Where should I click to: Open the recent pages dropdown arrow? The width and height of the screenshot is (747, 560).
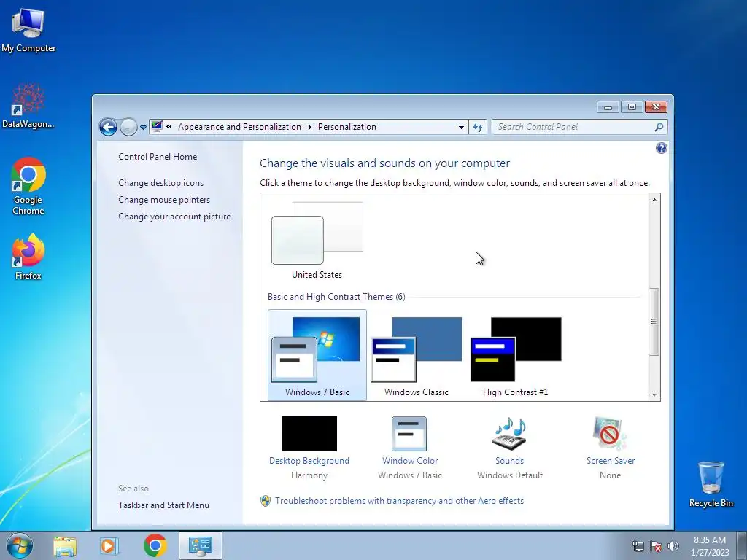pyautogui.click(x=143, y=128)
